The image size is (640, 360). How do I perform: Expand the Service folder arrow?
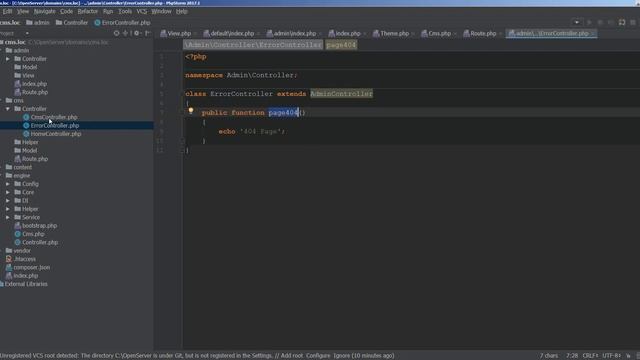click(x=8, y=218)
